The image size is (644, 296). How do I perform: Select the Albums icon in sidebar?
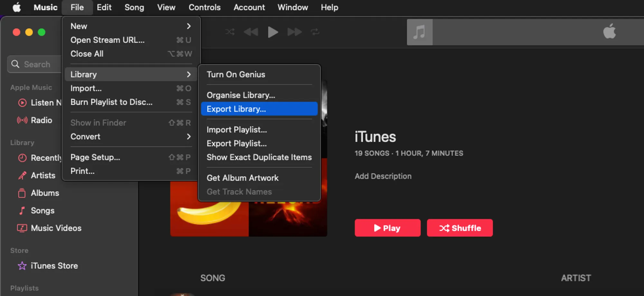[x=22, y=193]
